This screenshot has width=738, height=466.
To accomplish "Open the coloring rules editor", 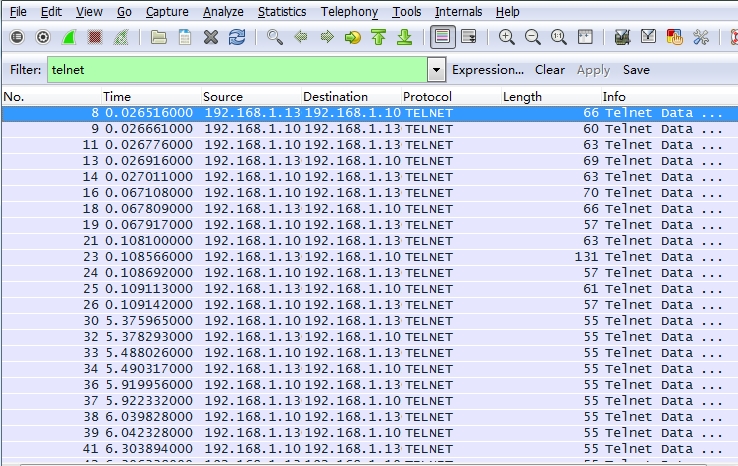I will tap(675, 37).
